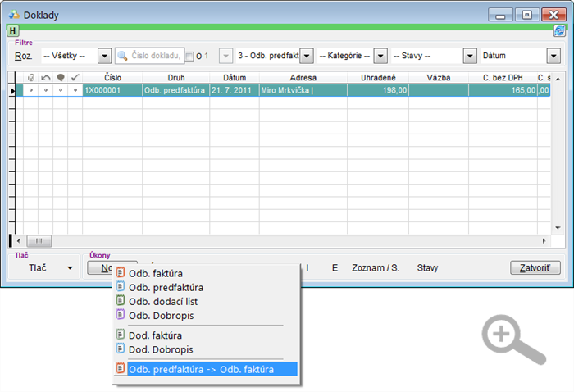Click the 165,00 amount cell

point(503,90)
